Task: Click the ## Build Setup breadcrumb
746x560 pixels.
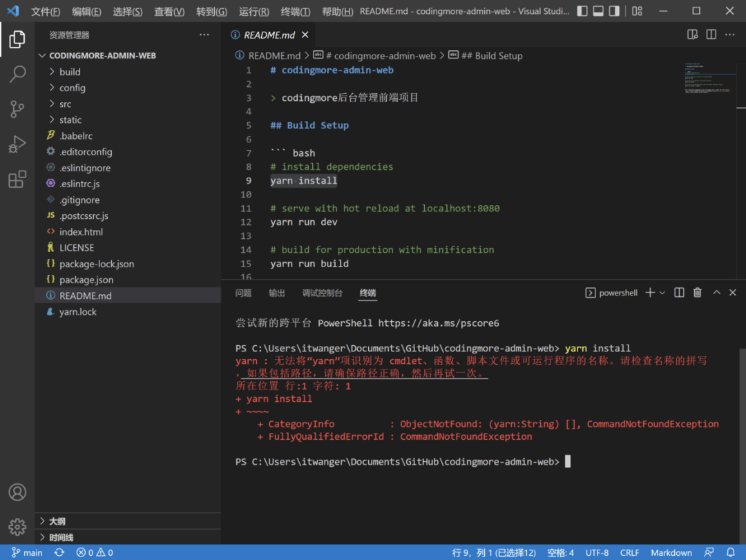Action: [x=486, y=56]
